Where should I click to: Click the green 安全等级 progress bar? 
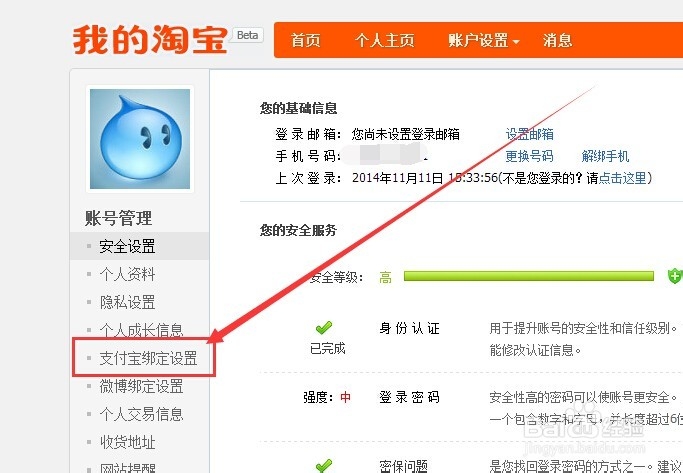(x=529, y=276)
